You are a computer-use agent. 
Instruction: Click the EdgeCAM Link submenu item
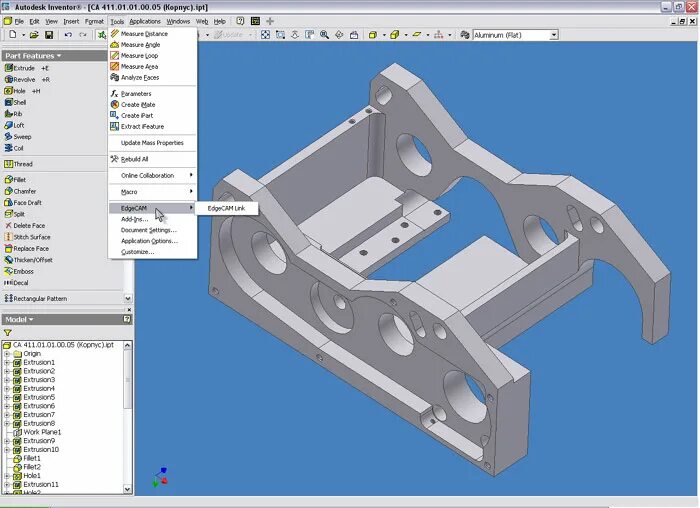[x=226, y=208]
